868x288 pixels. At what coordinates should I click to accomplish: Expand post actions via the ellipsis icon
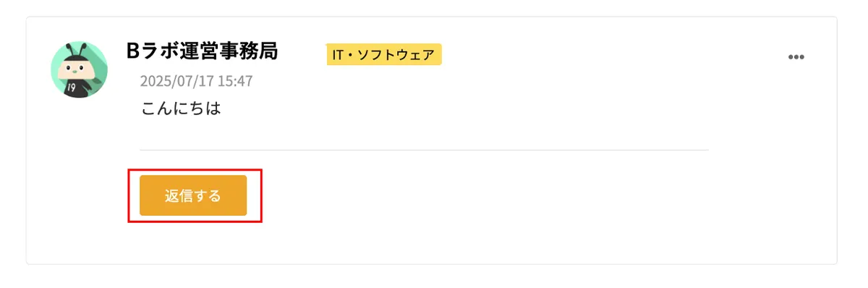click(796, 58)
